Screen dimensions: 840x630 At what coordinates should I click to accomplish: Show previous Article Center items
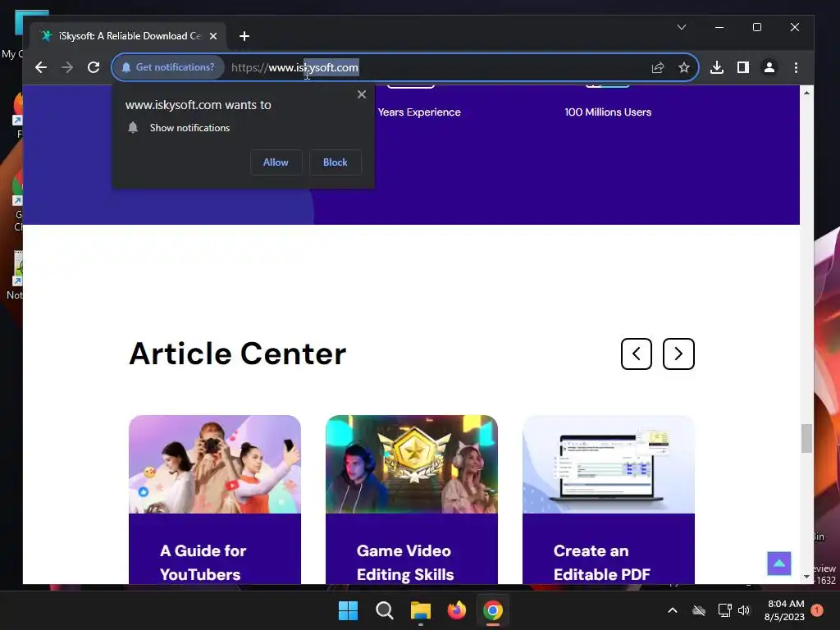point(637,354)
